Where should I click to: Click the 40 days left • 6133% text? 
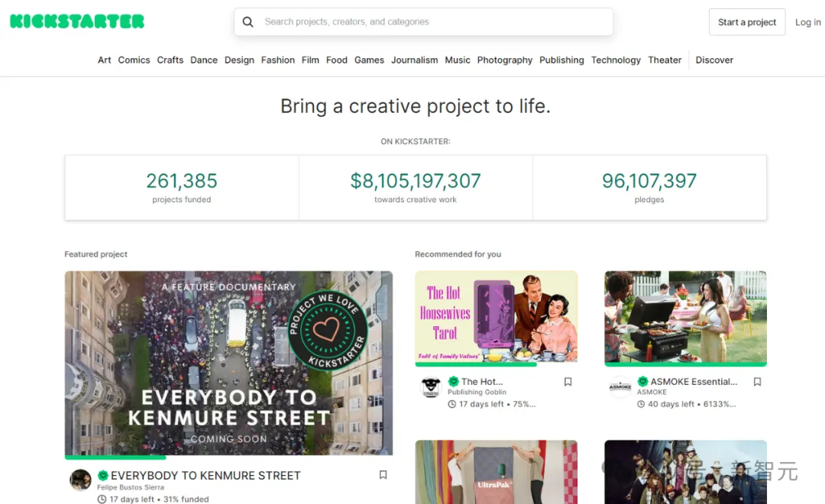[x=692, y=404]
